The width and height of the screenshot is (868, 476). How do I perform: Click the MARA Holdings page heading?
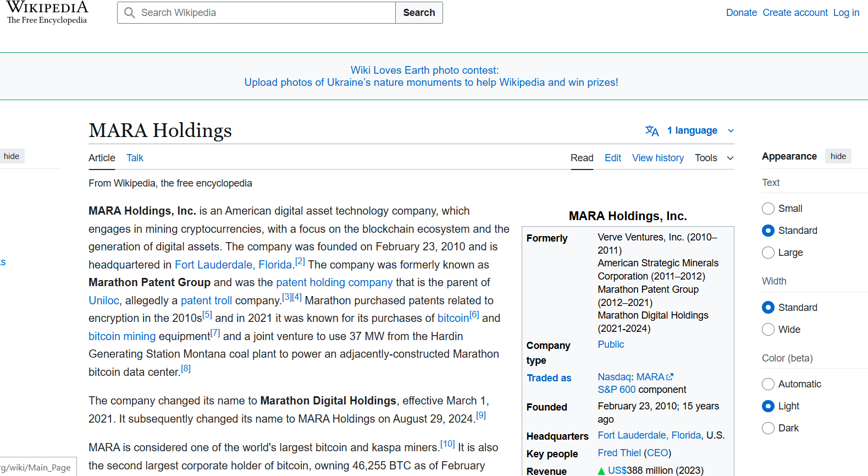161,130
